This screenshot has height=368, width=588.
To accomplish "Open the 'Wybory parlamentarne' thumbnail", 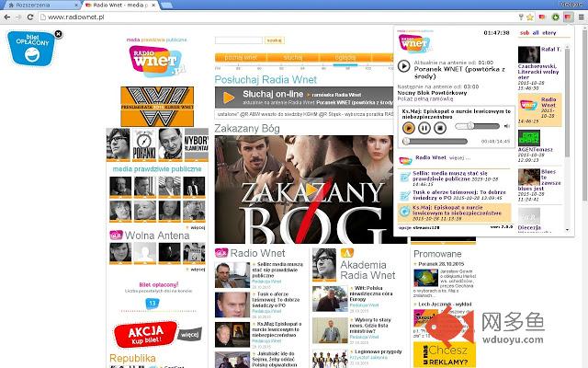I will [196, 144].
